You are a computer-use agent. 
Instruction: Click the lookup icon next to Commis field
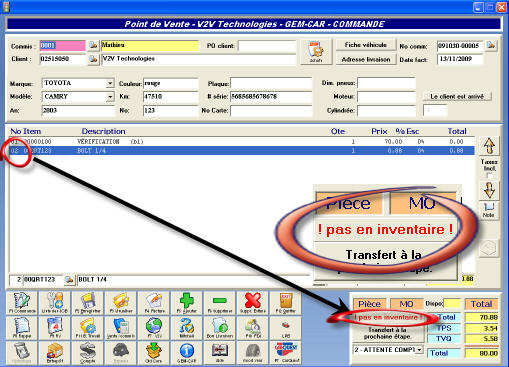pos(93,46)
